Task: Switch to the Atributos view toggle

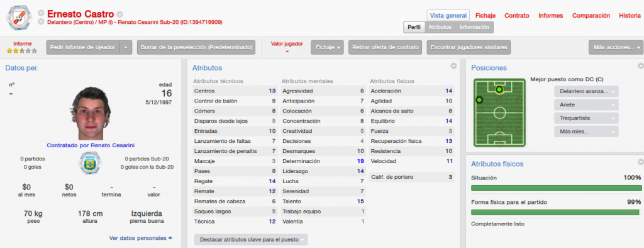Action: (440, 27)
